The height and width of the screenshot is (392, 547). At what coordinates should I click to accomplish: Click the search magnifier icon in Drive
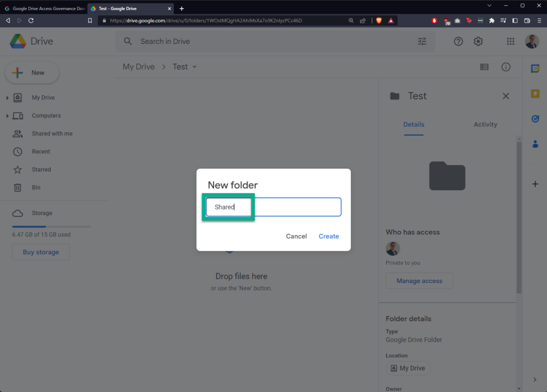point(128,41)
